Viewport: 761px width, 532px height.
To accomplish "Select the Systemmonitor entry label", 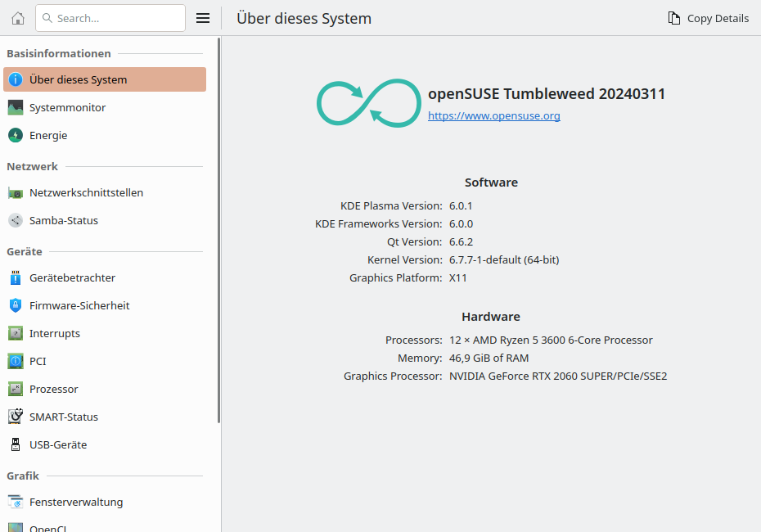I will coord(67,108).
